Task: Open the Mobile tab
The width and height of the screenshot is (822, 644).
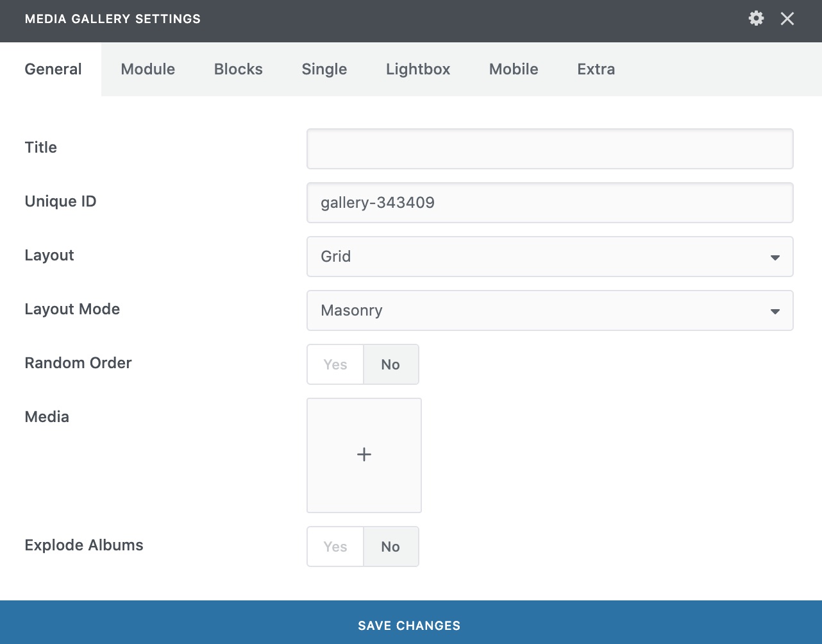Action: tap(513, 69)
